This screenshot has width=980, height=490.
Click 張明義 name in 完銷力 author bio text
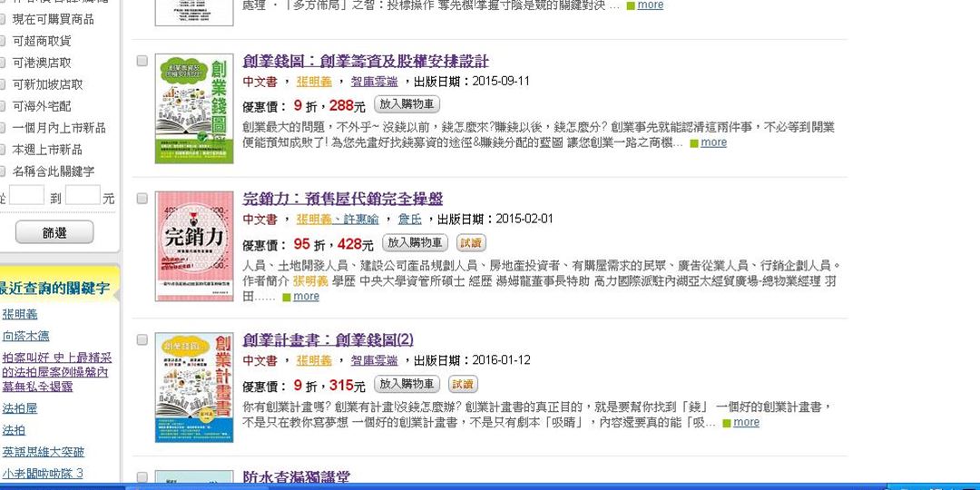pyautogui.click(x=310, y=280)
